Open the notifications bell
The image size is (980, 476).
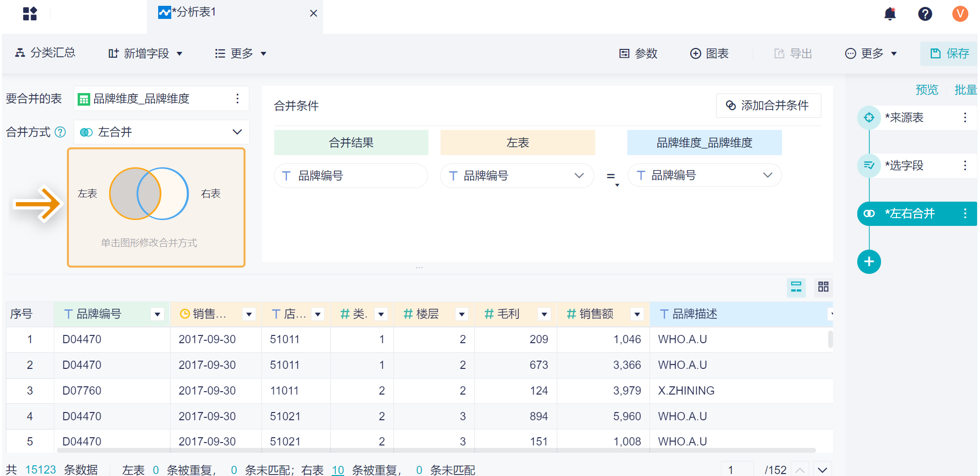[x=890, y=14]
